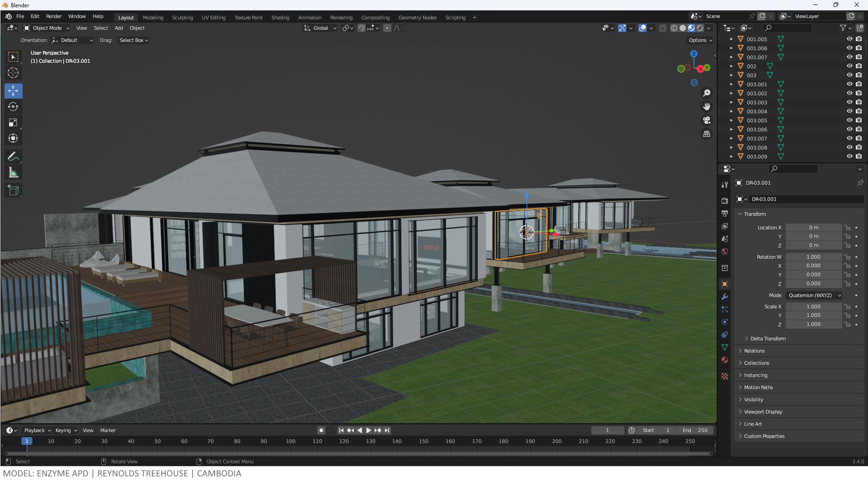
Task: Open the rotation Mode Quaternion dropdown
Action: point(814,296)
